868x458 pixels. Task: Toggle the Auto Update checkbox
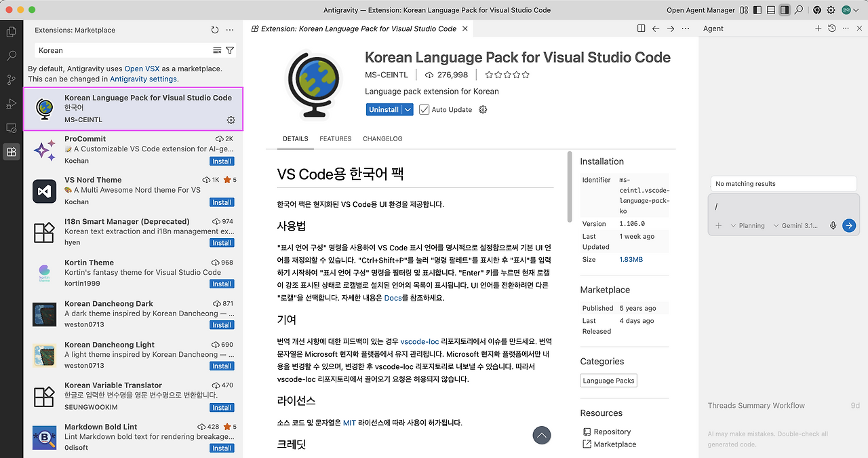[x=425, y=109]
